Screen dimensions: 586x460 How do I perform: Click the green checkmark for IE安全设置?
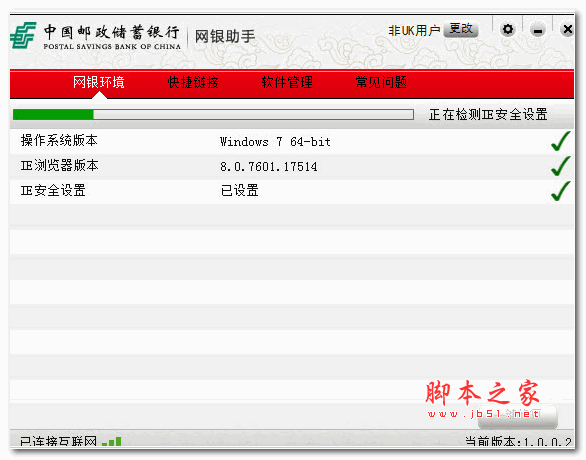tap(561, 191)
